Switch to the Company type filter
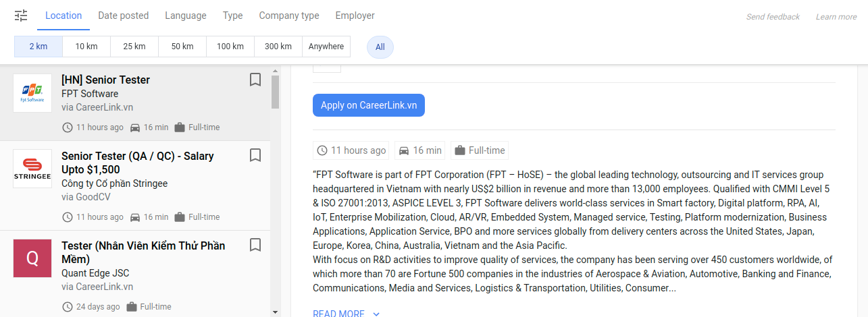This screenshot has width=868, height=317. pyautogui.click(x=289, y=16)
